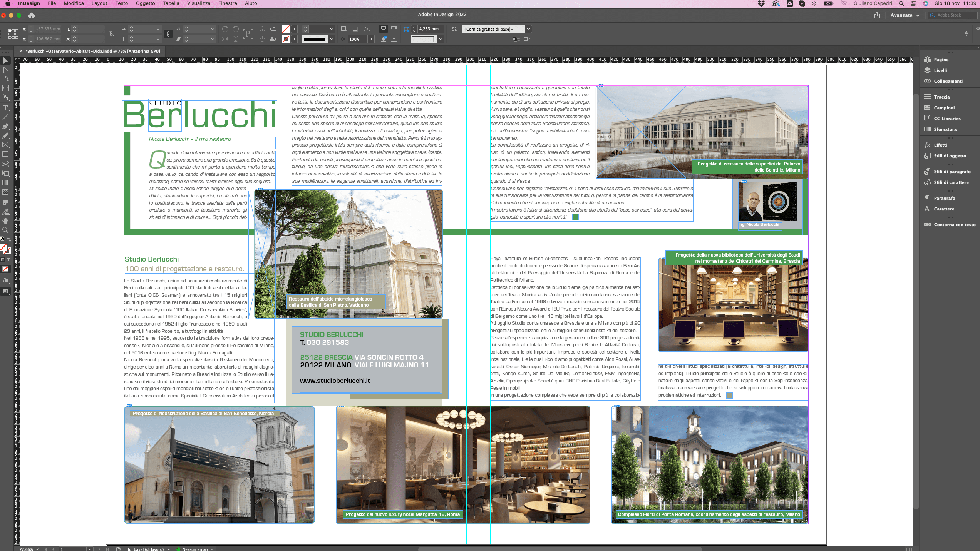Select the Gradient Swatch tool
The height and width of the screenshot is (551, 980).
click(x=5, y=183)
